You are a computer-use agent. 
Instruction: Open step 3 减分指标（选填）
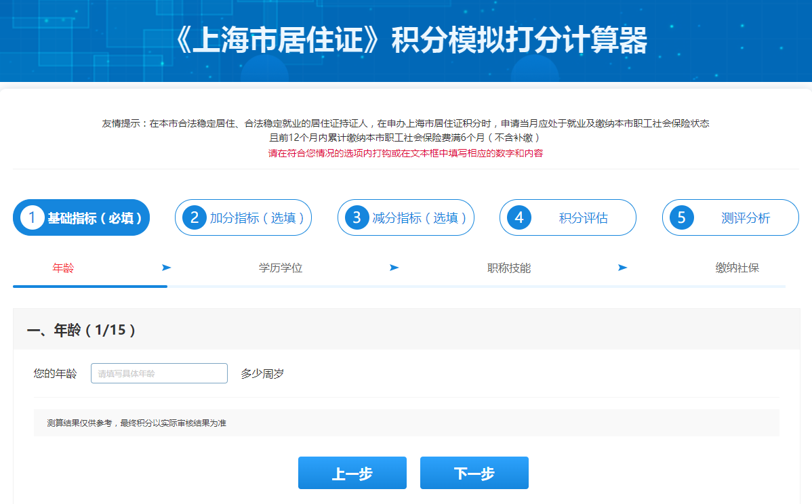click(x=406, y=217)
